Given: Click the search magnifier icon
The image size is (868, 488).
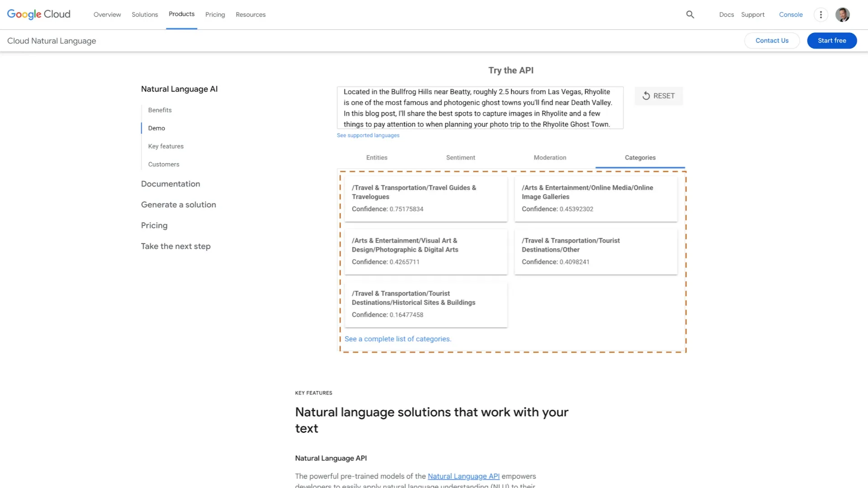Looking at the screenshot, I should tap(690, 14).
